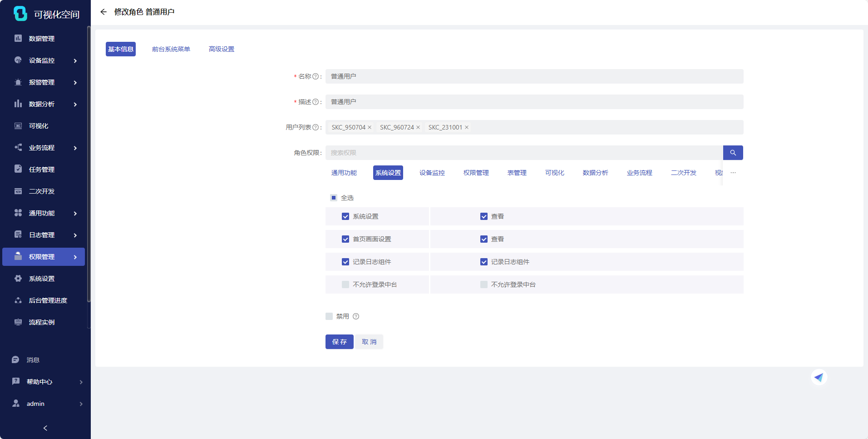The width and height of the screenshot is (868, 439).
Task: Uncheck the right-column 记录日志组件 checkbox
Action: tap(484, 262)
